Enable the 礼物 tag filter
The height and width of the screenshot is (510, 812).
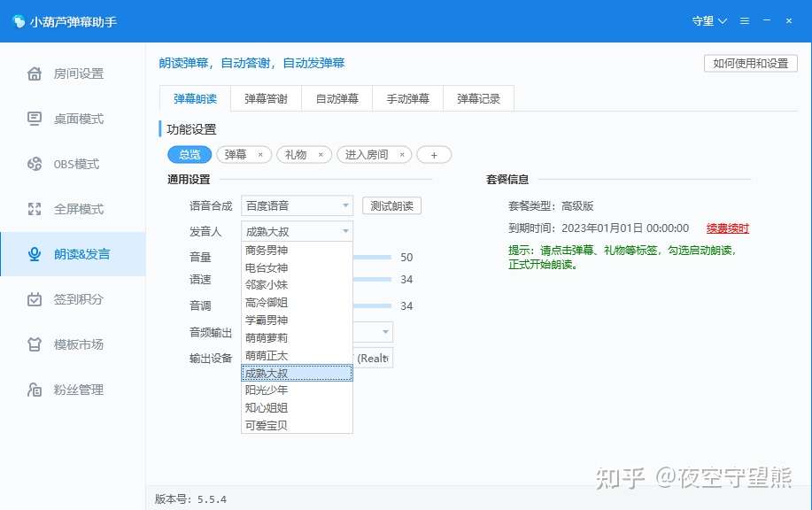click(x=298, y=154)
